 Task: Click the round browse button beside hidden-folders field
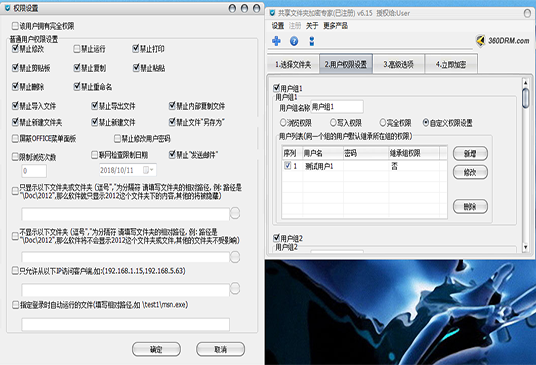[235, 257]
